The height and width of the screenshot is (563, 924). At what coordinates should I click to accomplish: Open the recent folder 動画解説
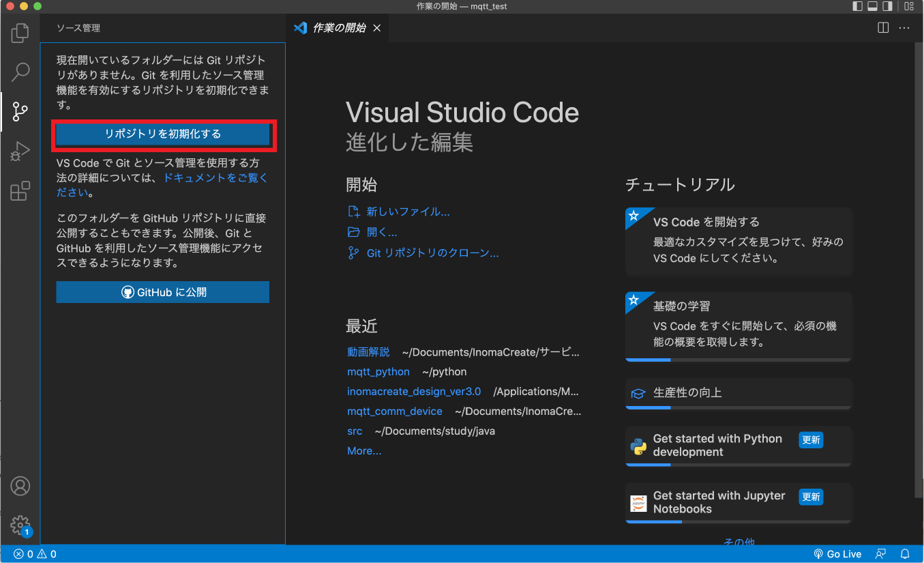(x=368, y=352)
